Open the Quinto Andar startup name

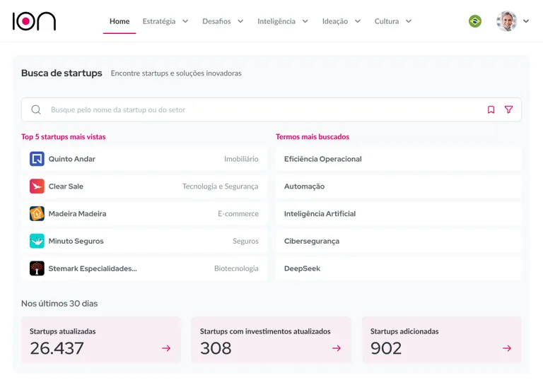71,159
